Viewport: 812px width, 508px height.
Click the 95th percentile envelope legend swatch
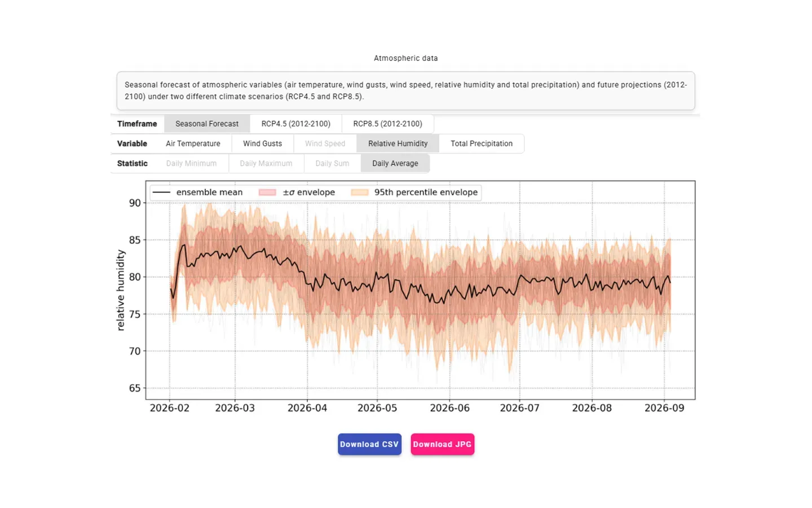pyautogui.click(x=360, y=192)
